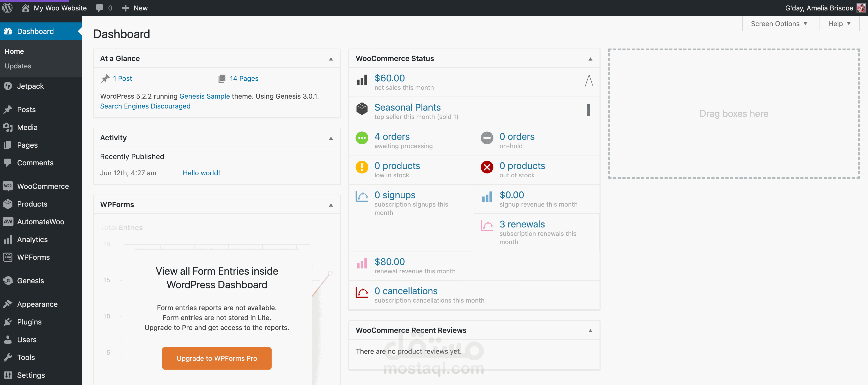The height and width of the screenshot is (385, 868).
Task: Click the WPForms icon in sidebar
Action: pyautogui.click(x=8, y=257)
